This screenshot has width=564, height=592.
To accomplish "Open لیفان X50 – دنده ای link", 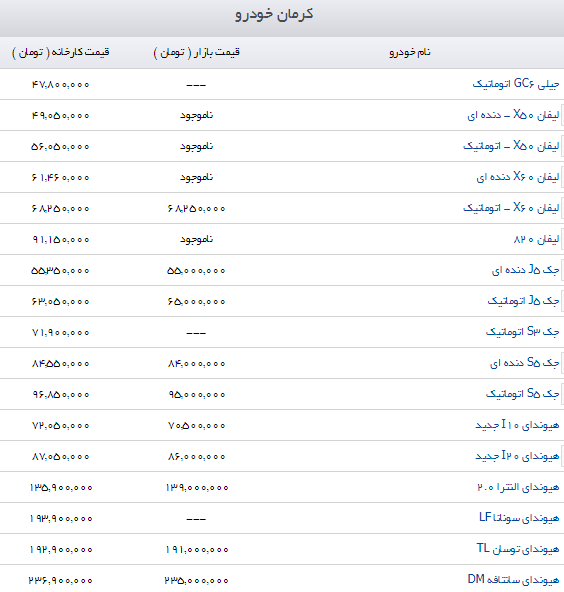I will point(513,115).
